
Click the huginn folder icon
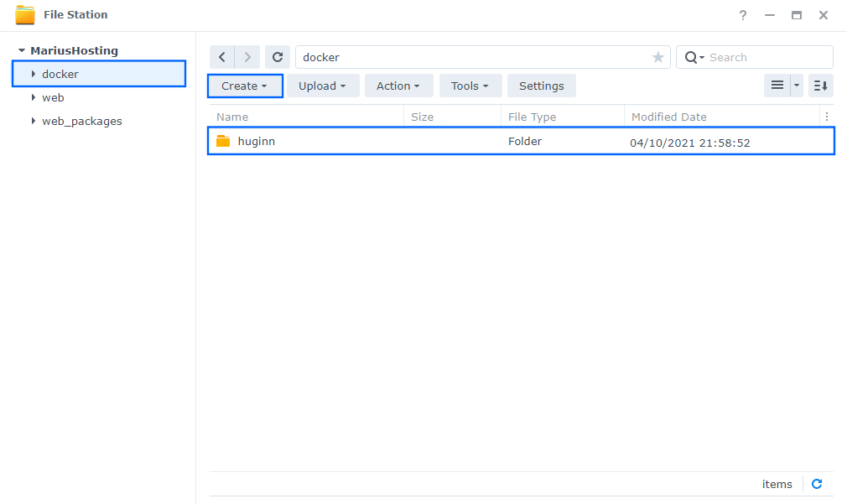(223, 142)
